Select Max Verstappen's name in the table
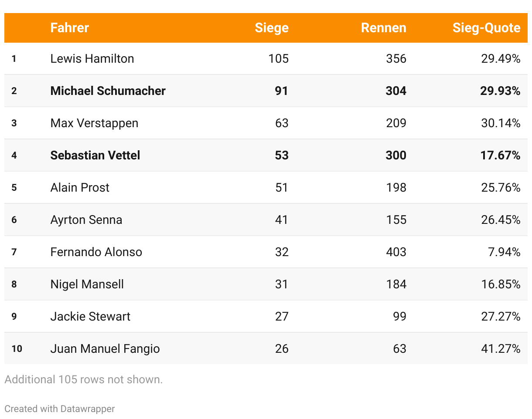Image resolution: width=532 pixels, height=419 pixels. [x=94, y=123]
